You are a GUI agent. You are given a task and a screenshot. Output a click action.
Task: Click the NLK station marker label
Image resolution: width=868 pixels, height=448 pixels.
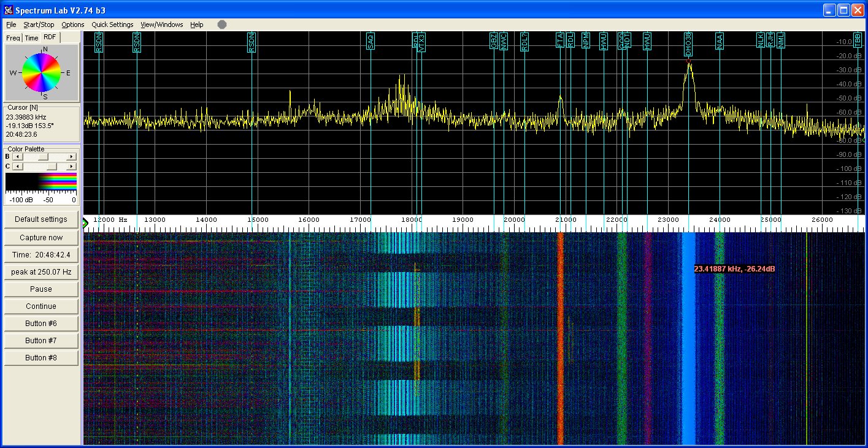(761, 40)
